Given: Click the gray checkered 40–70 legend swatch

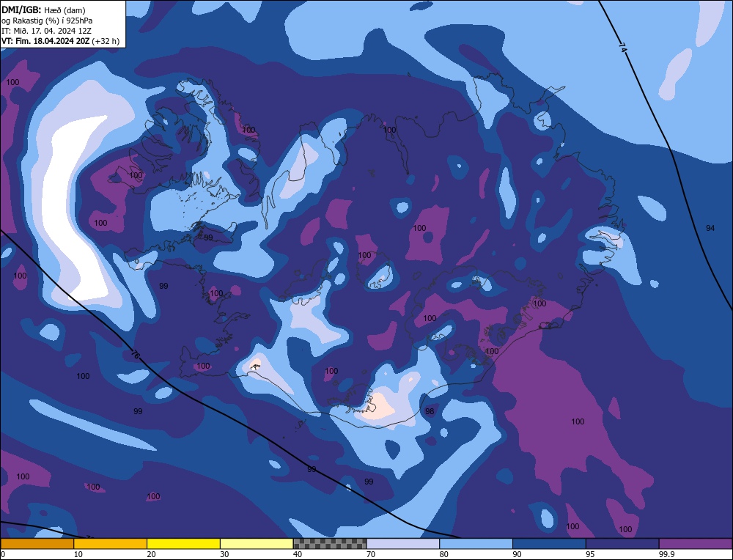Looking at the screenshot, I should 330,544.
